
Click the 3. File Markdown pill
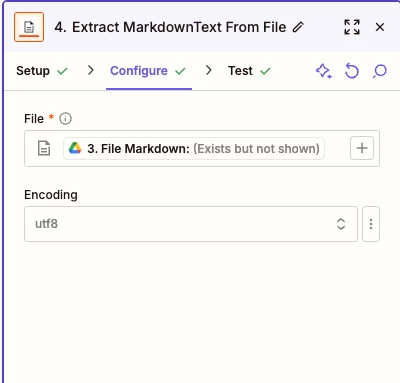(194, 148)
